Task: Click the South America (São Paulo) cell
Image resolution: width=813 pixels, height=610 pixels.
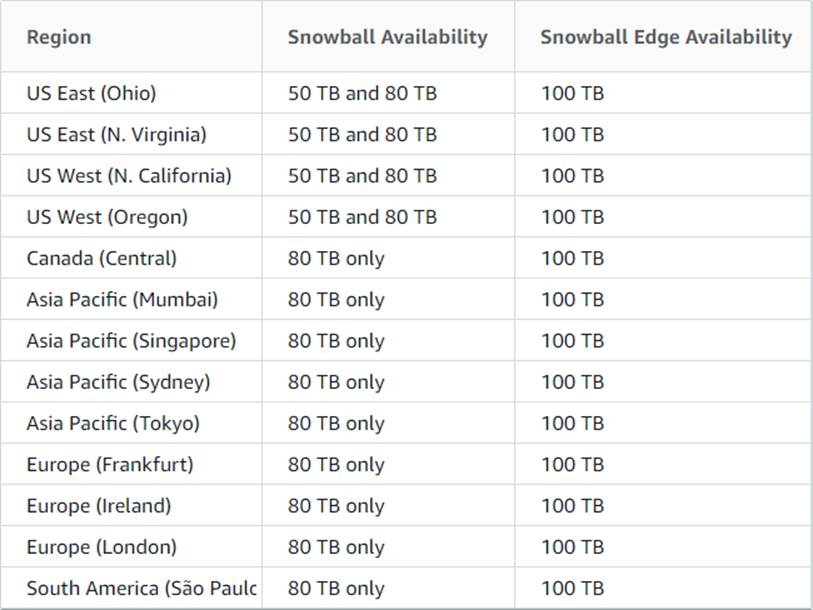Action: click(141, 588)
